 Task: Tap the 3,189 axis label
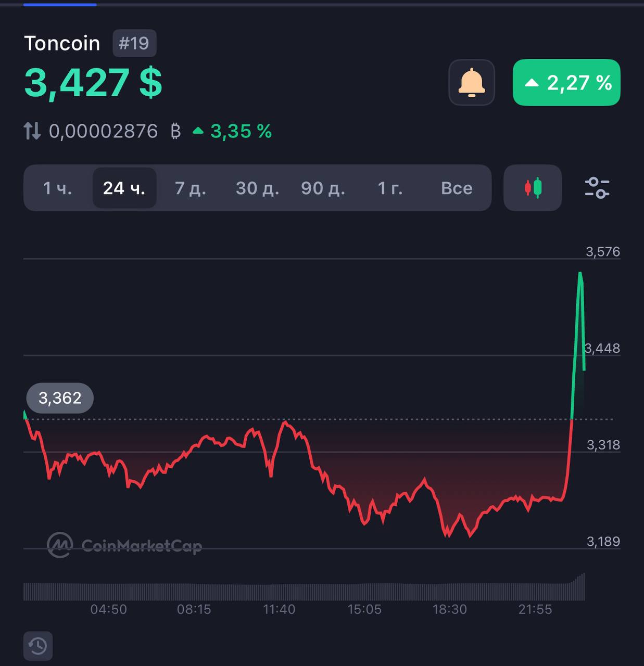[603, 542]
